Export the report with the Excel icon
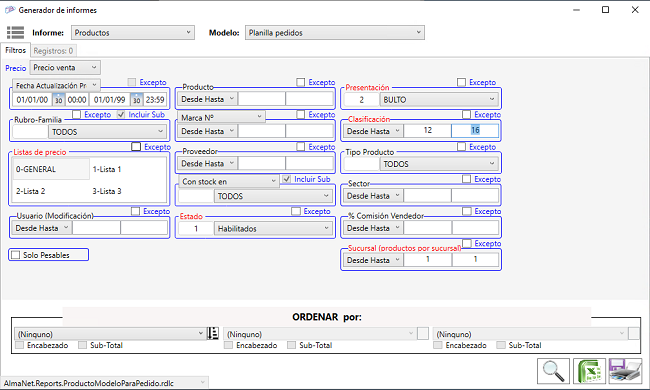Image resolution: width=650 pixels, height=390 pixels. 589,371
